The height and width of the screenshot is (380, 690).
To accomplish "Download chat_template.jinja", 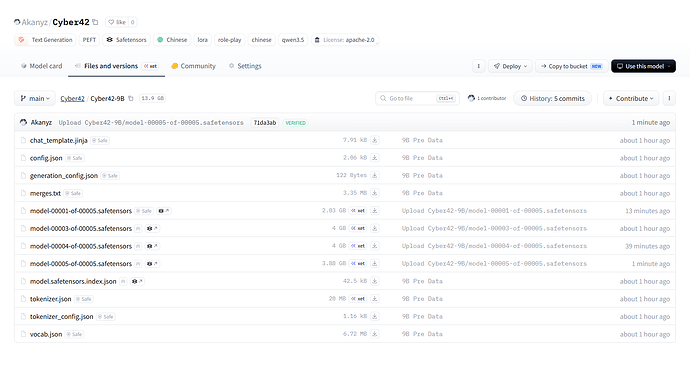I will (x=374, y=140).
